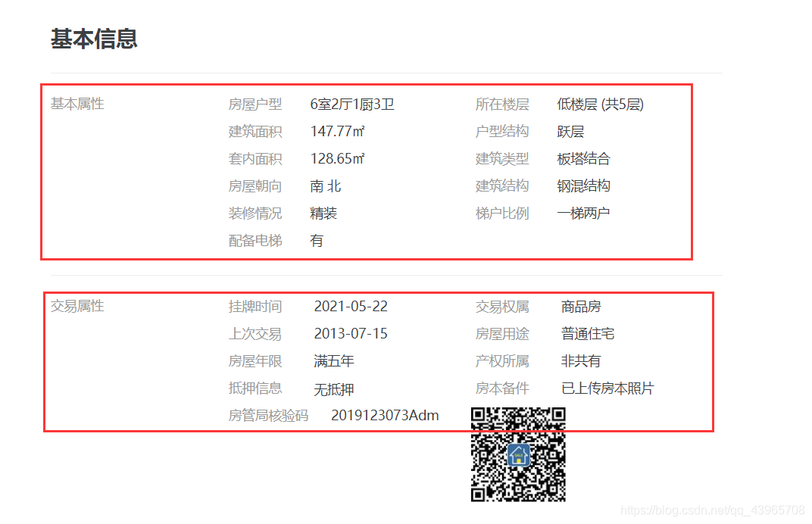
Task: Select the 已上传房本照片 value
Action: [x=608, y=388]
